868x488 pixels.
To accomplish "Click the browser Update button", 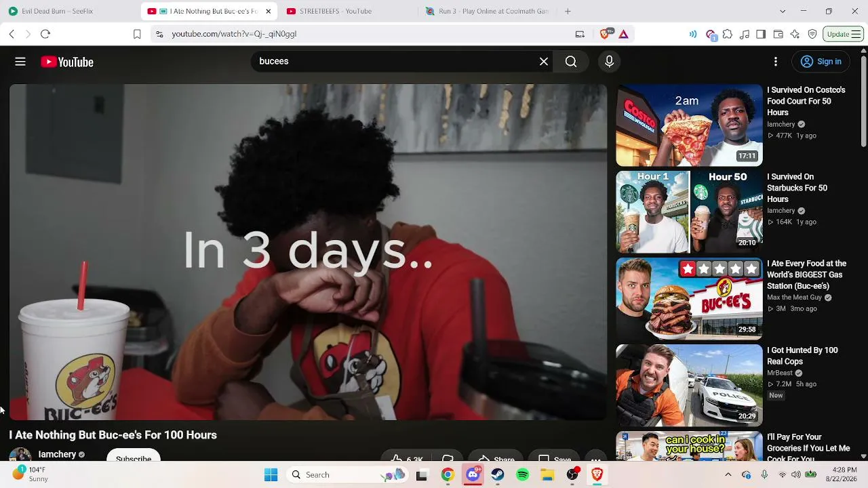I will click(x=844, y=34).
